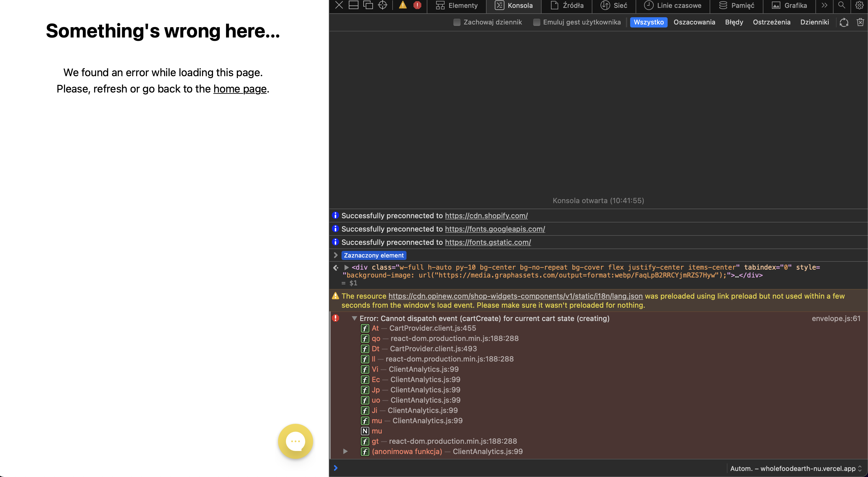Screen dimensions: 868x477
Task: Click the yellow warning count icon
Action: pyautogui.click(x=403, y=5)
